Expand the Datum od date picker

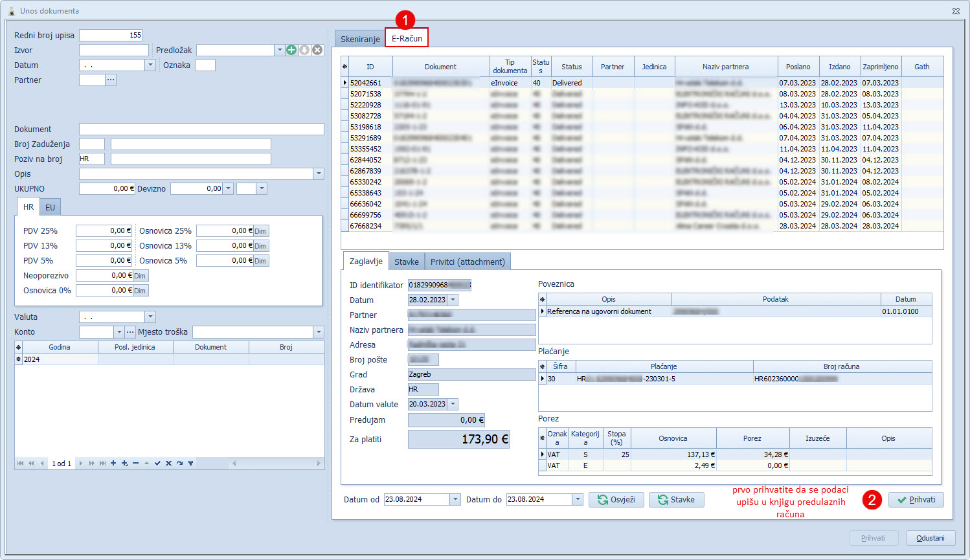tap(455, 500)
